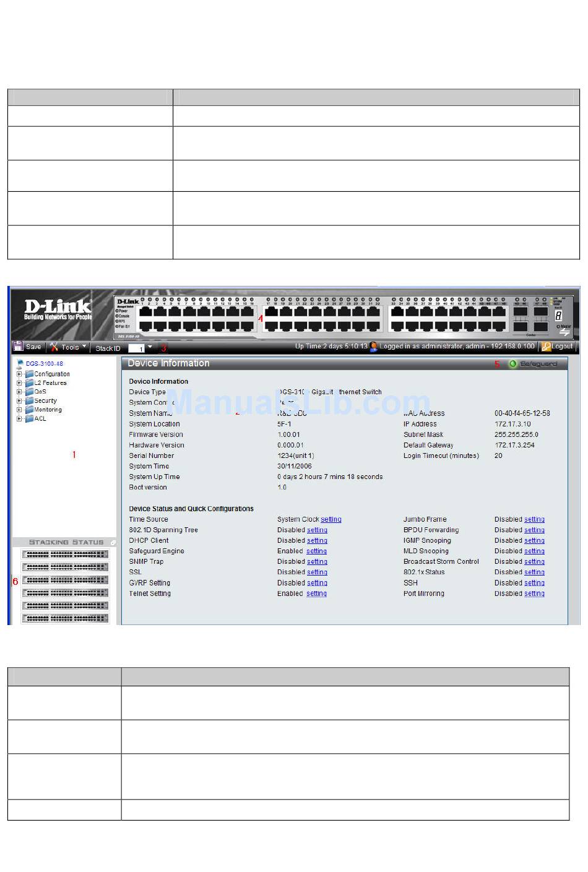588x872 pixels.
Task: Expand the Monitoring tree node
Action: pos(19,410)
